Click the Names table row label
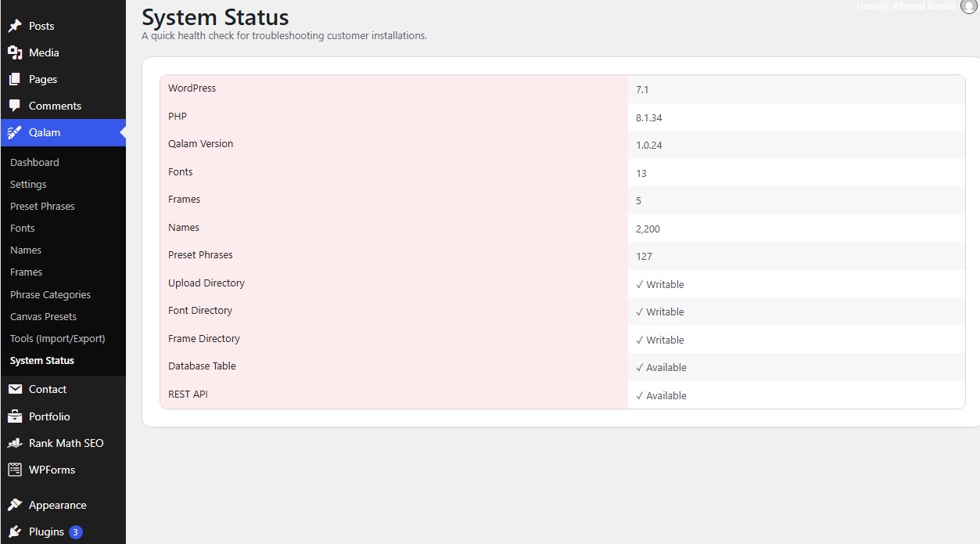Image resolution: width=980 pixels, height=544 pixels. [184, 228]
